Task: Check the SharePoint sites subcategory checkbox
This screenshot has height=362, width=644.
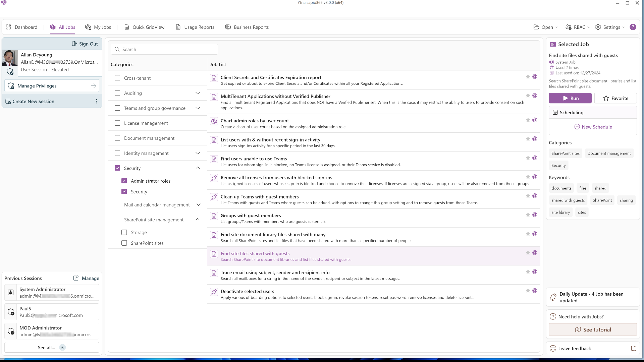Action: point(124,243)
